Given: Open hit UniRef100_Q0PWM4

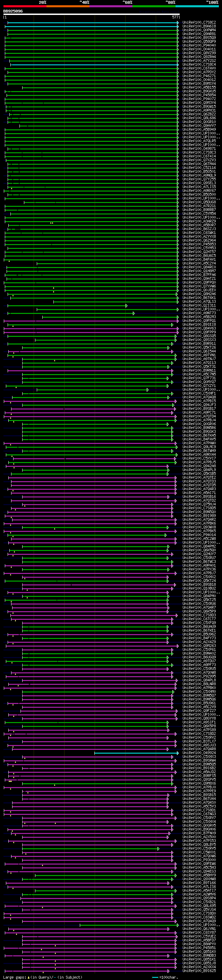Looking at the screenshot, I should tap(199, 31).
